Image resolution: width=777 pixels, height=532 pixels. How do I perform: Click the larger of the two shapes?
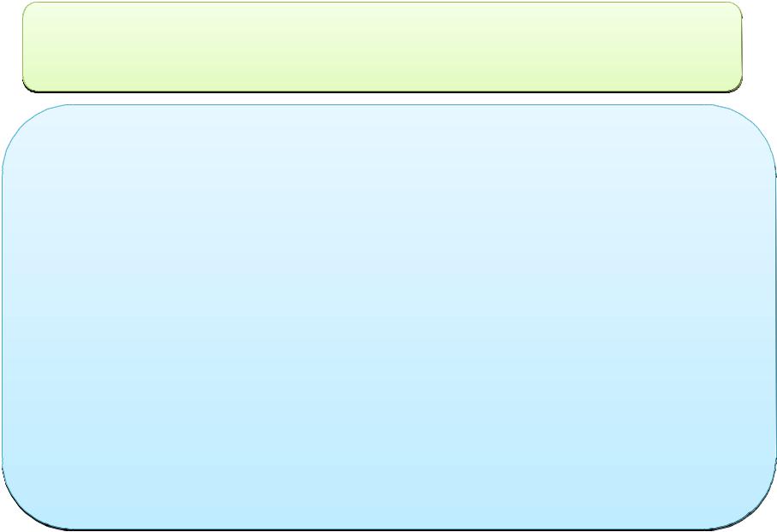(x=388, y=317)
